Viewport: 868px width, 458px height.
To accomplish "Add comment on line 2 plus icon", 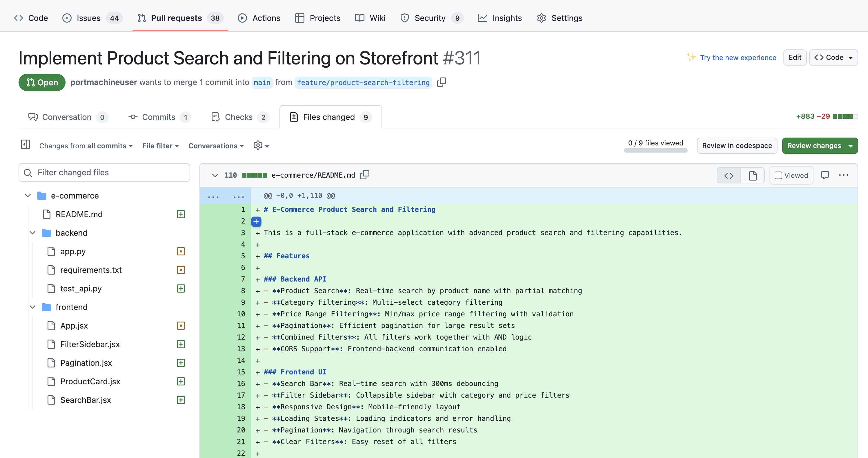I will point(256,221).
